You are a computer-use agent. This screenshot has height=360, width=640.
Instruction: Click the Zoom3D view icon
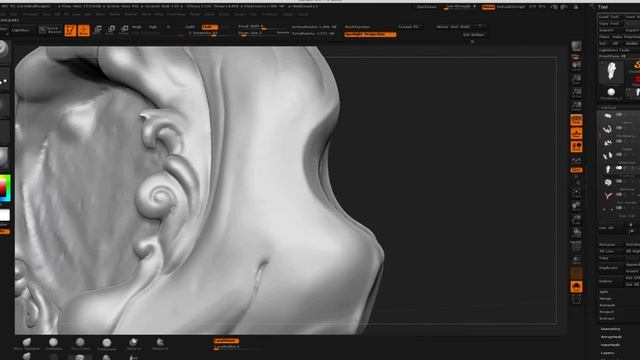(576, 220)
